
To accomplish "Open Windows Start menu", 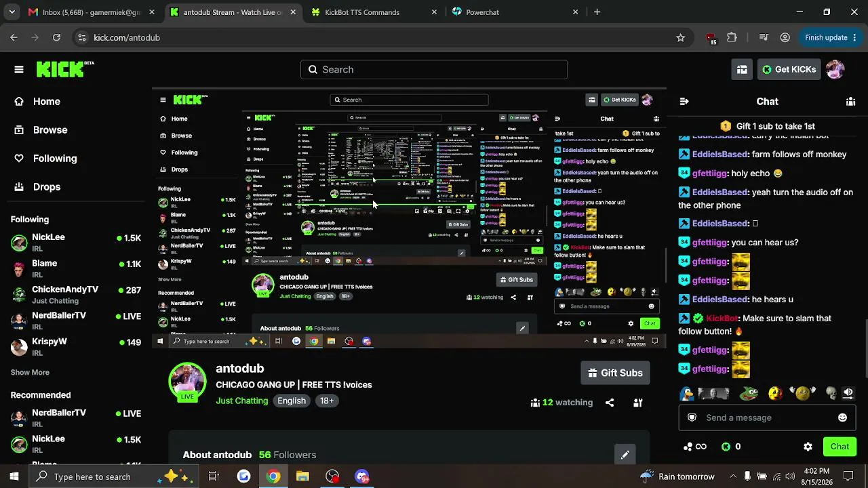I will 14,476.
